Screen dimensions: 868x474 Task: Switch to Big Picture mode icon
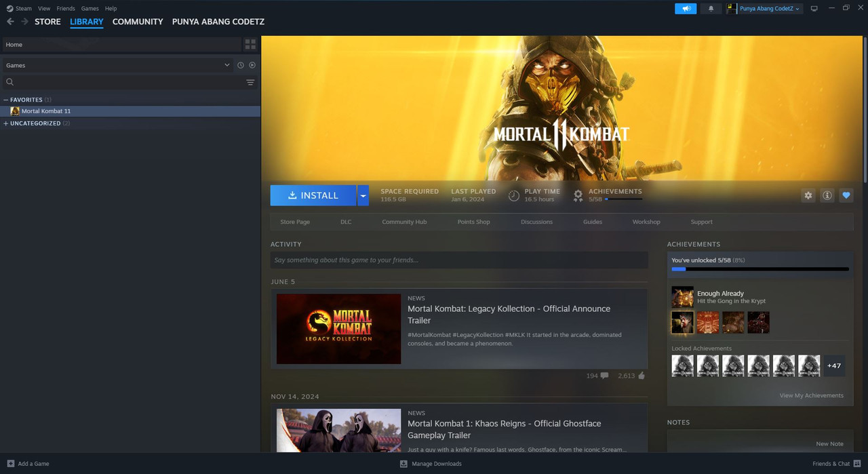pos(814,9)
